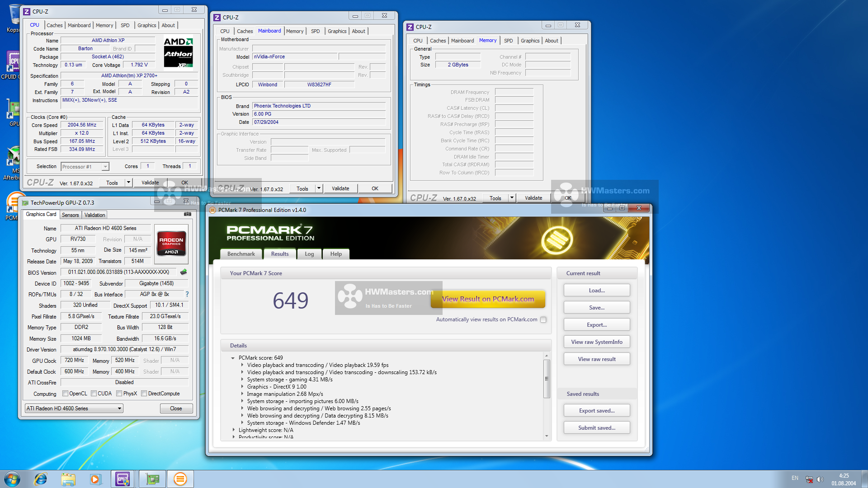This screenshot has height=488, width=868.
Task: Expand the Video playback 19.59 fps row
Action: tap(242, 365)
